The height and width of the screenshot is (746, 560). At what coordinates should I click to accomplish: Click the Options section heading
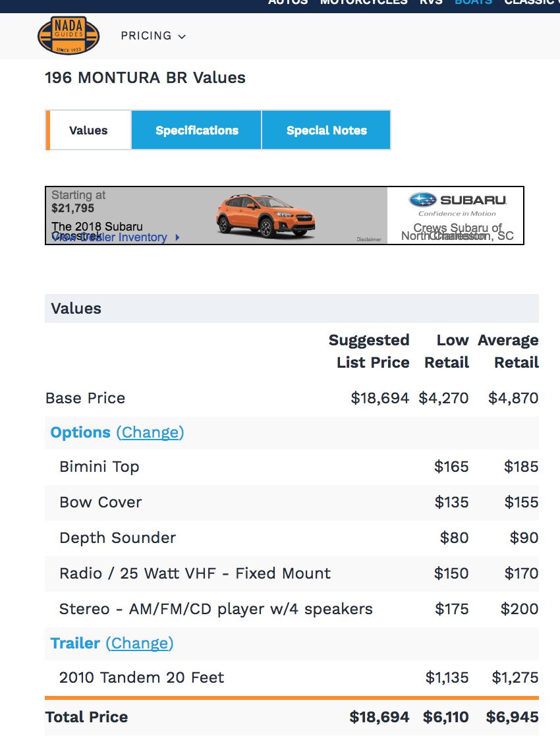pyautogui.click(x=80, y=432)
